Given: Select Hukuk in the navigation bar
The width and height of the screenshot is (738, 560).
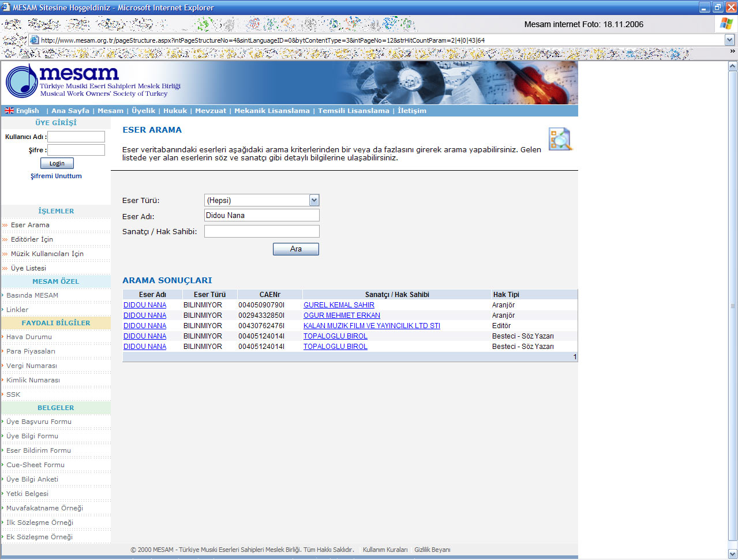Looking at the screenshot, I should point(175,111).
